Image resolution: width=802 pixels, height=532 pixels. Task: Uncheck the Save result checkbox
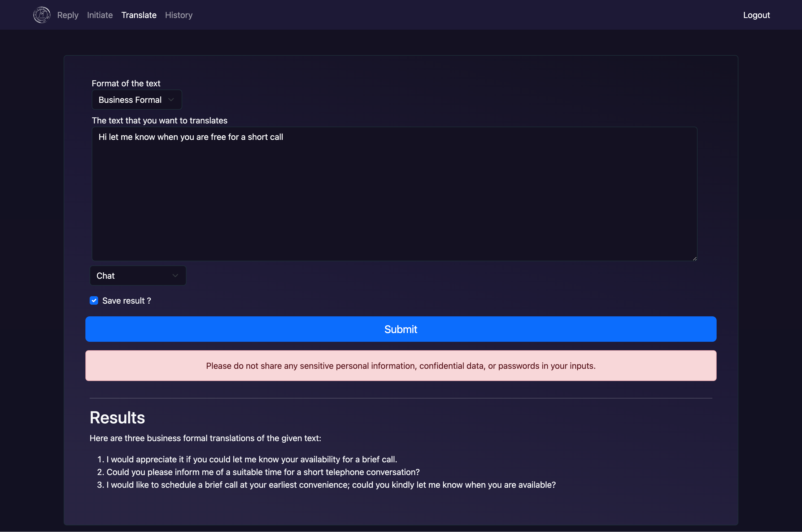(94, 301)
